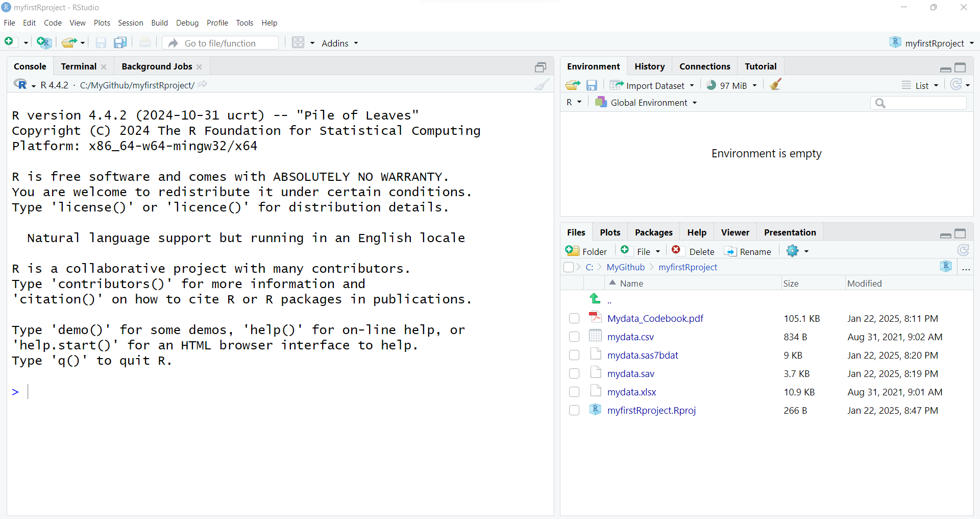The width and height of the screenshot is (980, 519).
Task: Open the List view dropdown
Action: [920, 85]
